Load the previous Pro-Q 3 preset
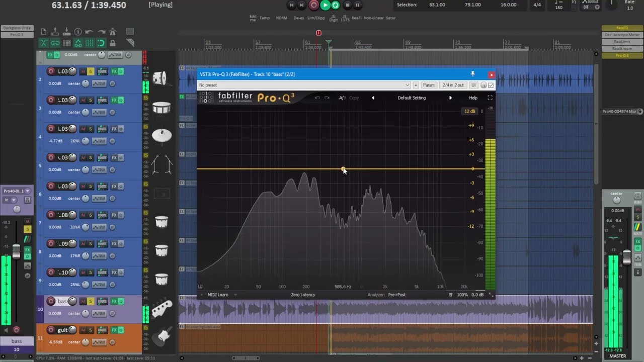 coord(373,98)
